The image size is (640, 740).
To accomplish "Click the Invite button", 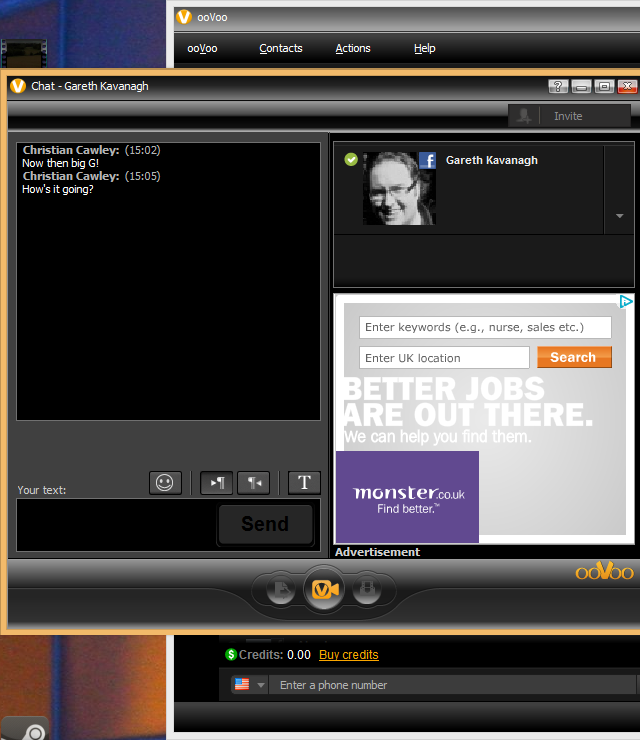I will coord(569,116).
